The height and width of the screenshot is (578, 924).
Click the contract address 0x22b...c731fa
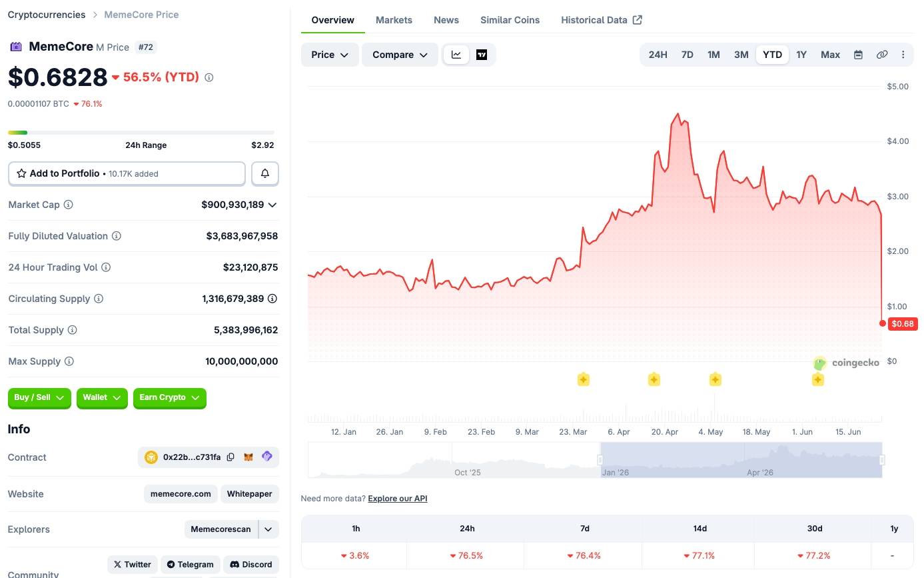pos(192,457)
